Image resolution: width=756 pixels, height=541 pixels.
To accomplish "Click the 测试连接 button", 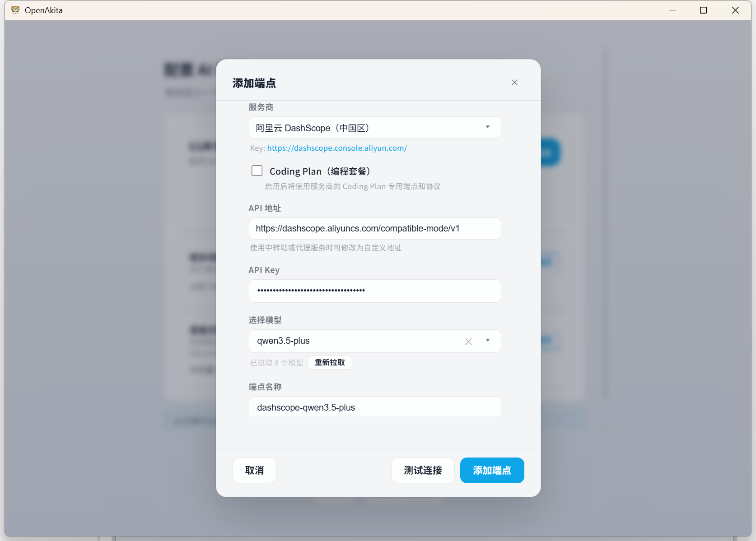I will (423, 471).
